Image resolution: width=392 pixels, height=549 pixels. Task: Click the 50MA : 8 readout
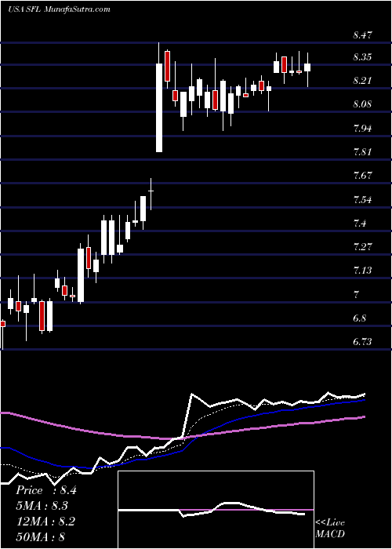[x=41, y=536]
